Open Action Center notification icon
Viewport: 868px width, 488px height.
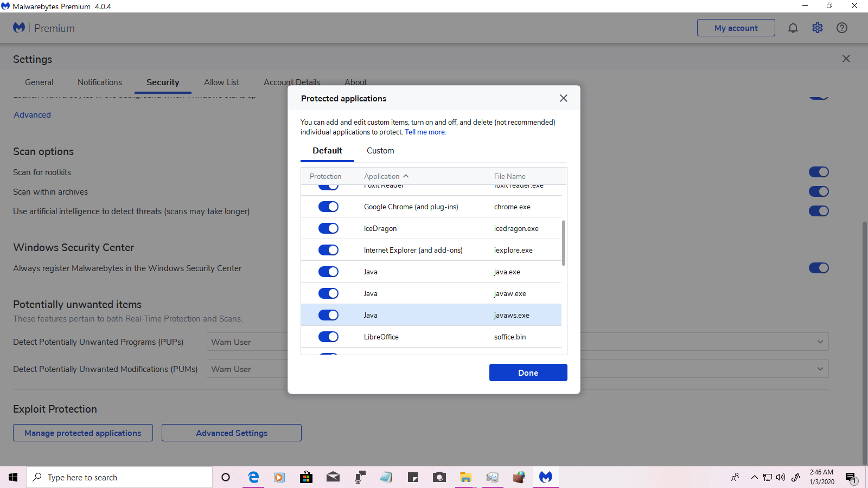tap(851, 478)
